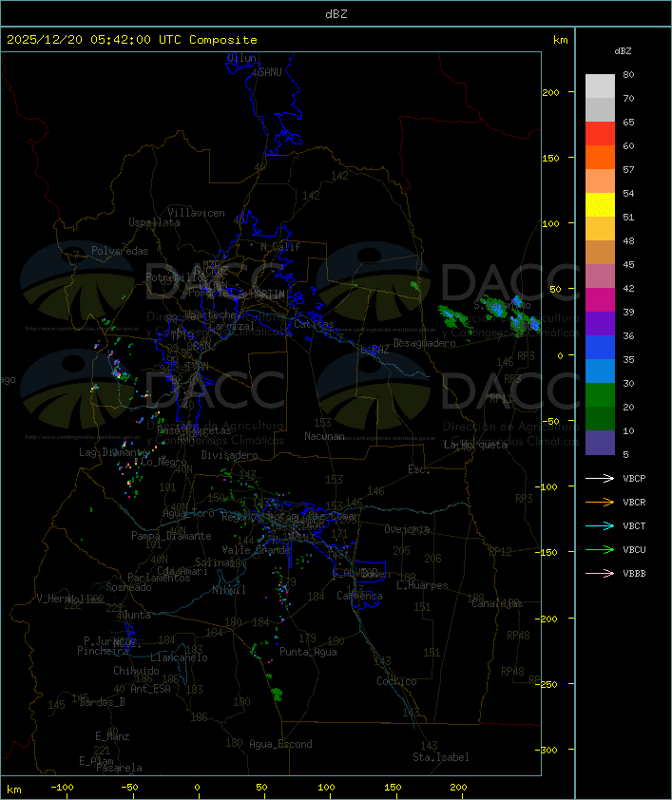Screen dimensions: 672x800
Task: Click the Cochico map label
Action: click(396, 681)
